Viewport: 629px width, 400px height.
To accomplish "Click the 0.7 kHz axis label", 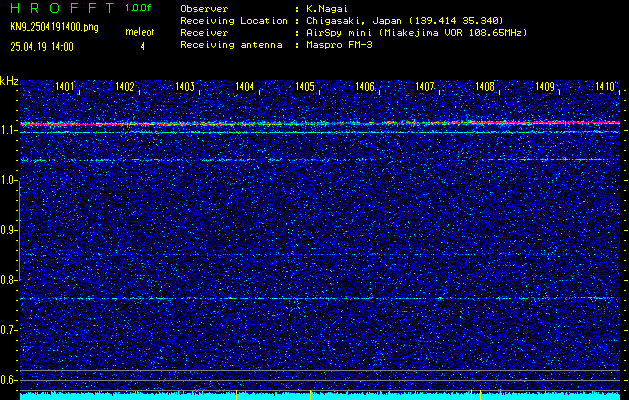I will pos(8,330).
